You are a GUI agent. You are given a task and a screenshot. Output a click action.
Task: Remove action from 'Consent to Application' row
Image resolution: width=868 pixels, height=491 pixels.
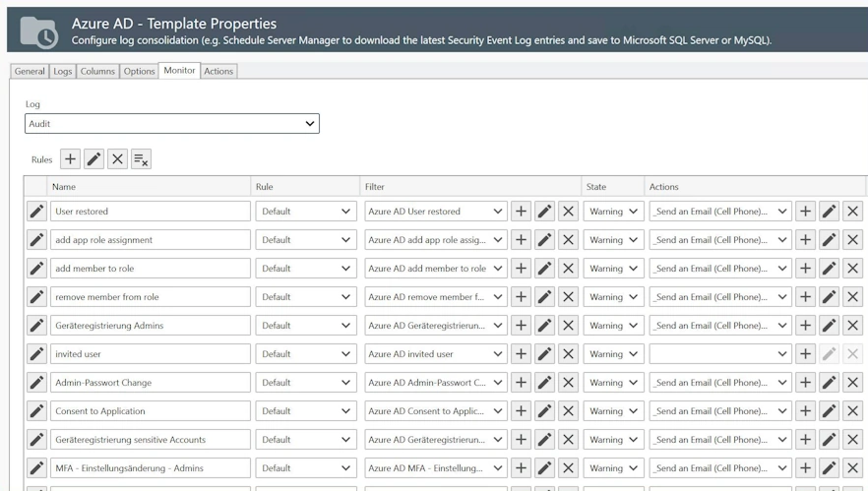[852, 410]
